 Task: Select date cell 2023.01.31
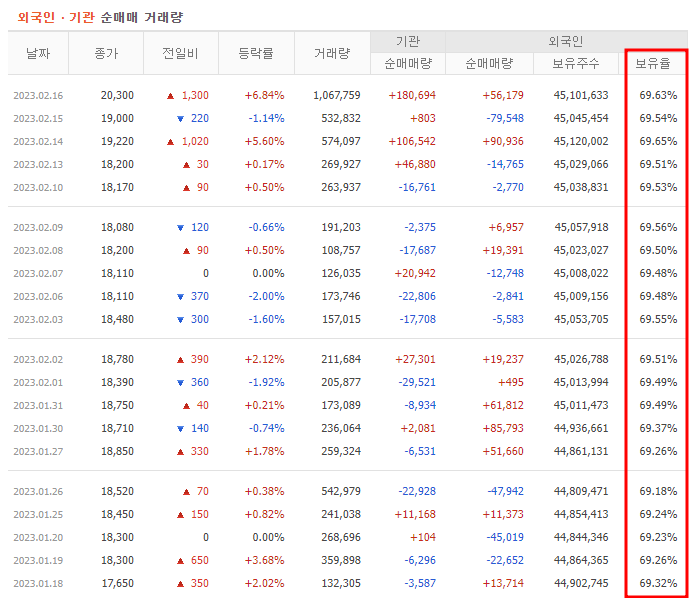coord(38,406)
